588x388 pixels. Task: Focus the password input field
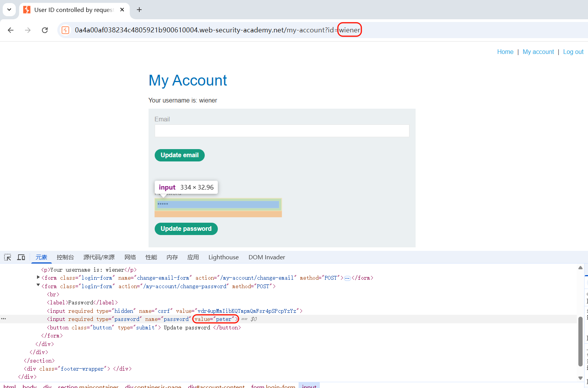[x=218, y=204]
